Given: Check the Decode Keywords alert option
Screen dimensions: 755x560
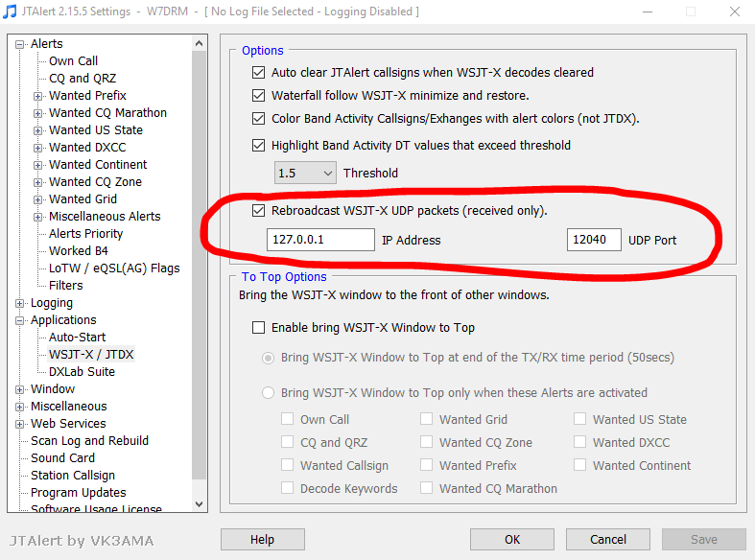Looking at the screenshot, I should click(x=288, y=488).
